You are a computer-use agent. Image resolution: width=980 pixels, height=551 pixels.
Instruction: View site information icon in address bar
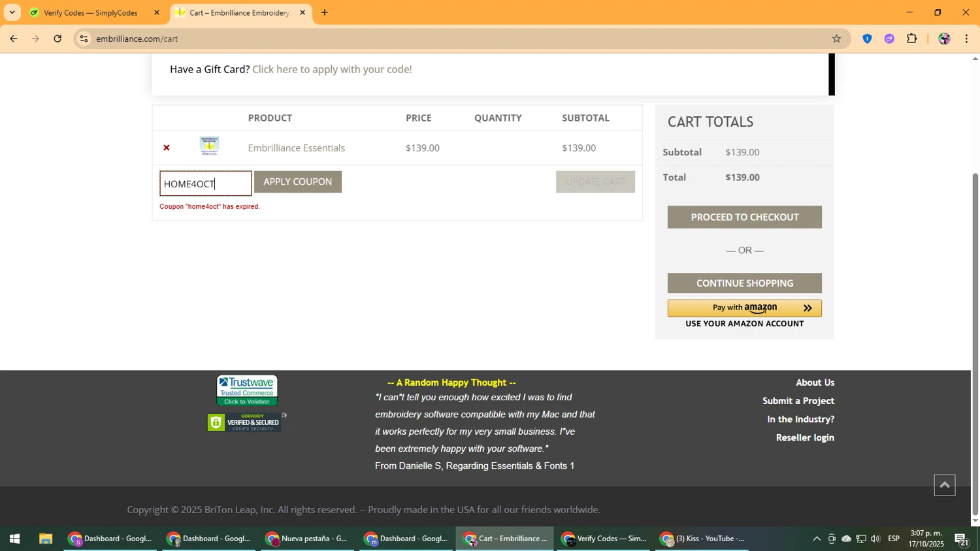[x=84, y=39]
